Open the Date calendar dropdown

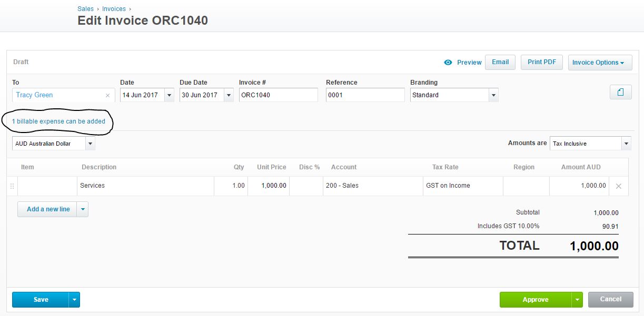tap(169, 95)
